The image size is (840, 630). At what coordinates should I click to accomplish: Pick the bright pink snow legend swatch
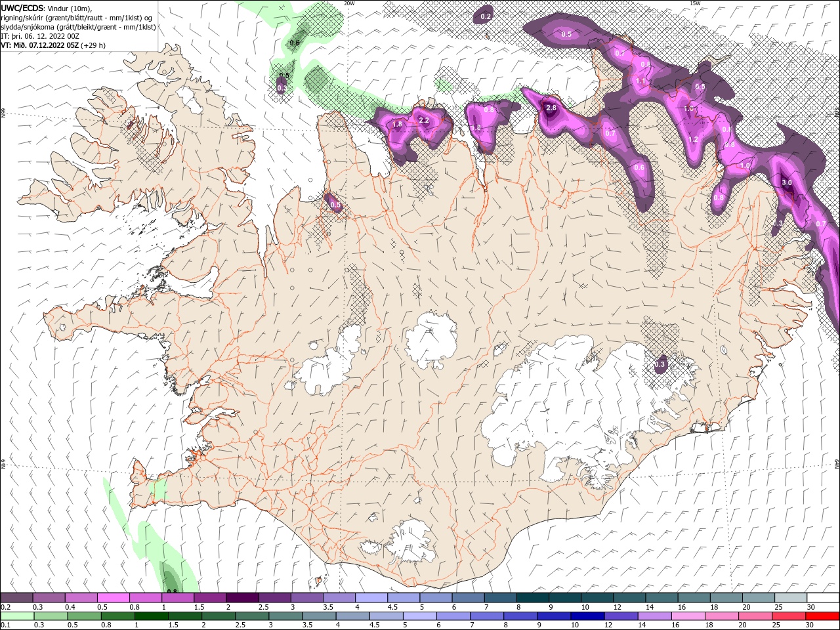(113, 598)
